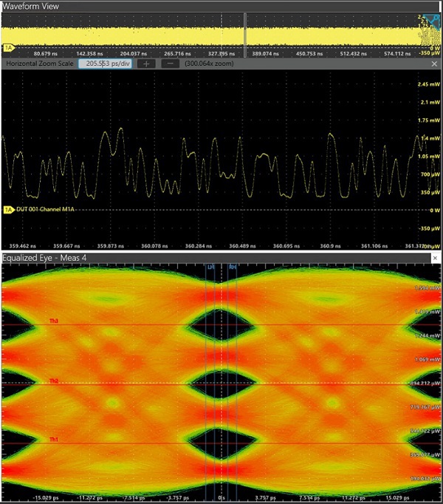
Task: Select the 1A channel badge in overview
Action: [x=9, y=47]
